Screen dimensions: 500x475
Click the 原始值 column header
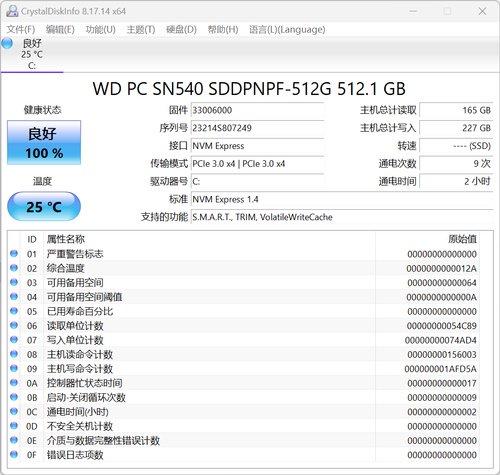(462, 239)
